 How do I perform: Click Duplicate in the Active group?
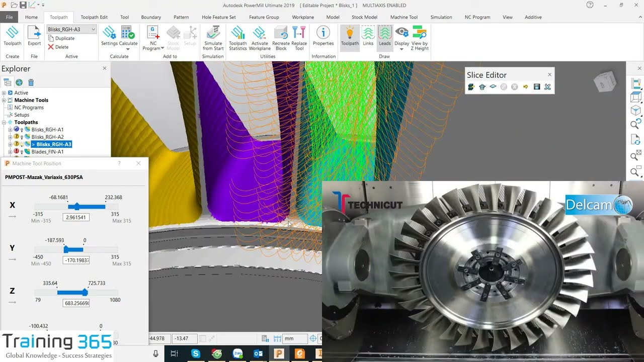61,38
